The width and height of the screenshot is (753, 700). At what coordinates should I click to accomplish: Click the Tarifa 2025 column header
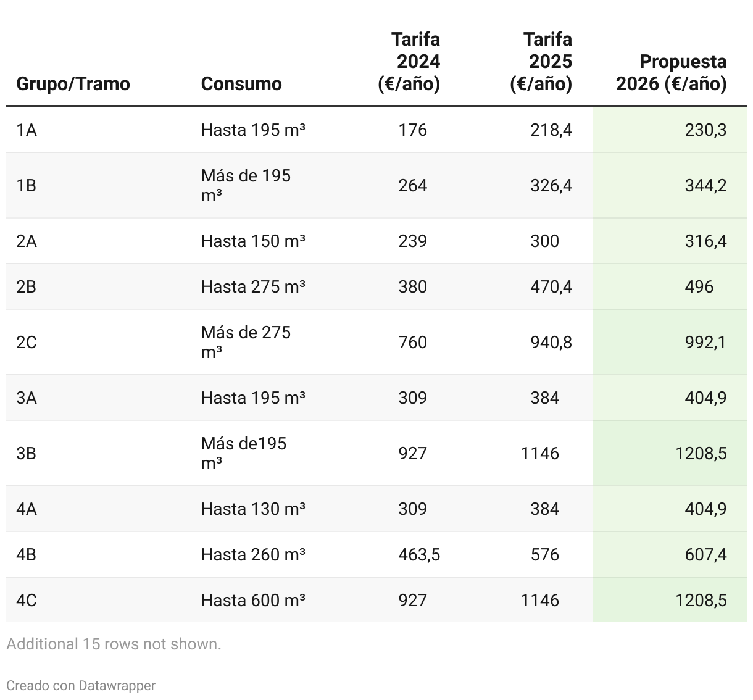[x=543, y=62]
